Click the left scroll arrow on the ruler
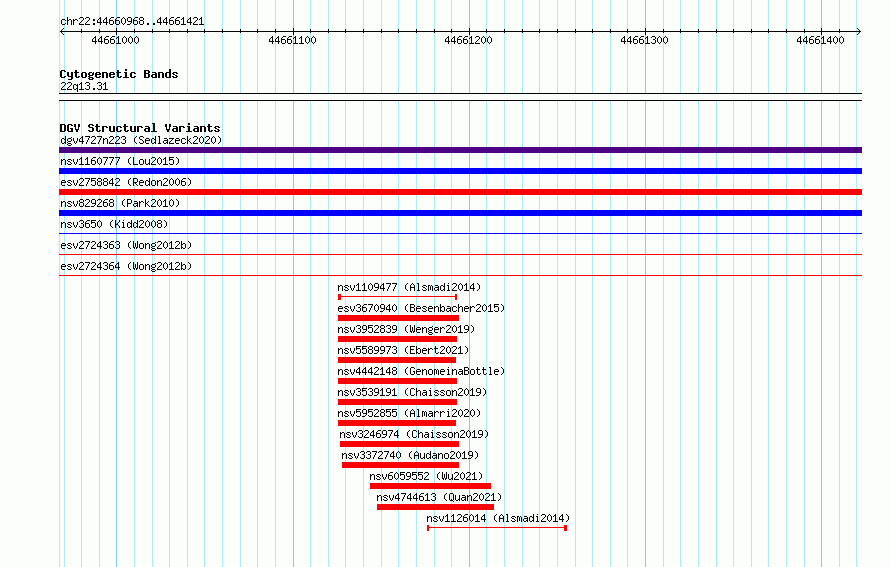This screenshot has width=890, height=567. [x=62, y=31]
